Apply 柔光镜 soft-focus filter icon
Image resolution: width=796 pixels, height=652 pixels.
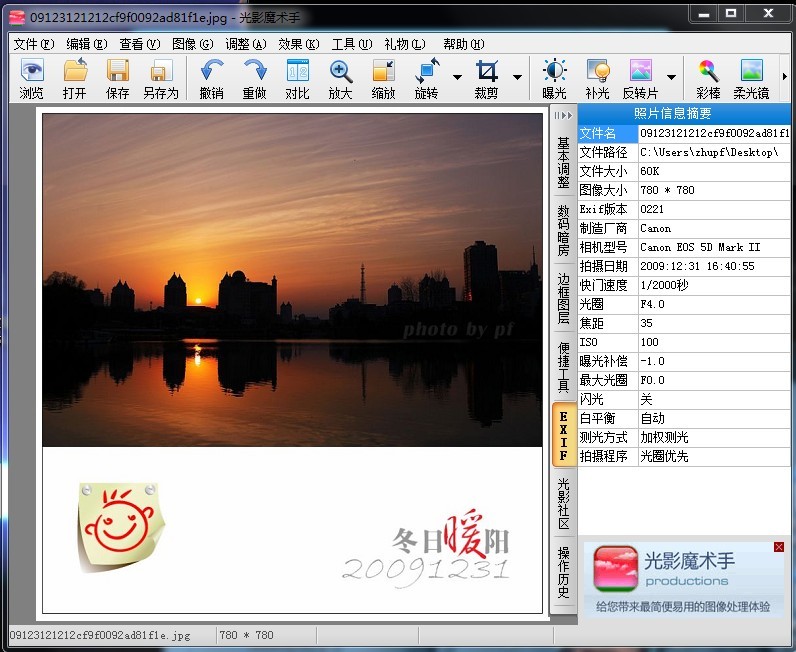pos(751,70)
